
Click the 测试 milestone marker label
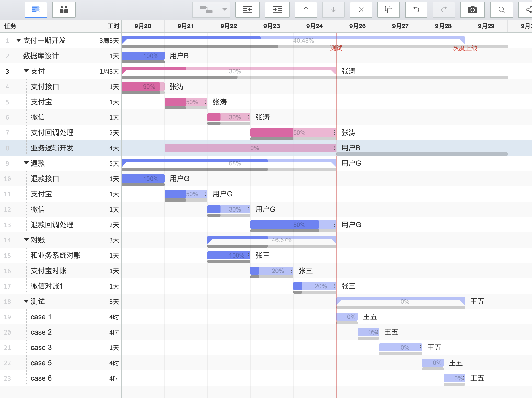coord(336,48)
